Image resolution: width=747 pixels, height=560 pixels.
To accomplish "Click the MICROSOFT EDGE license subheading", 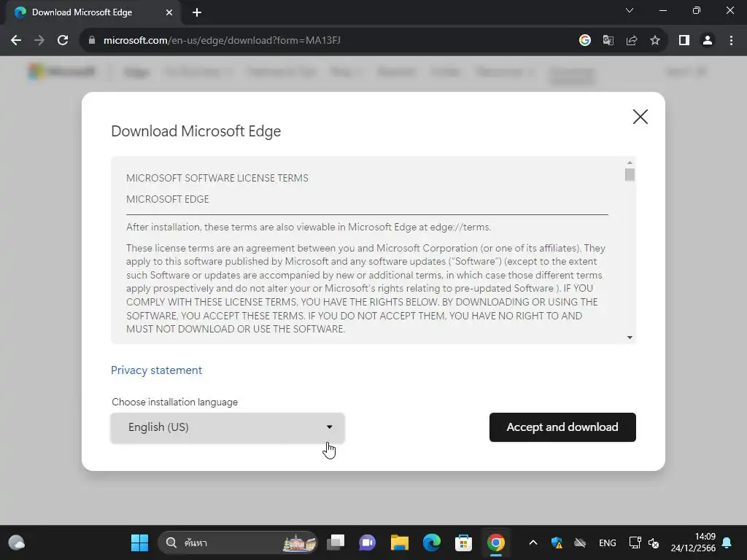I will pyautogui.click(x=168, y=199).
